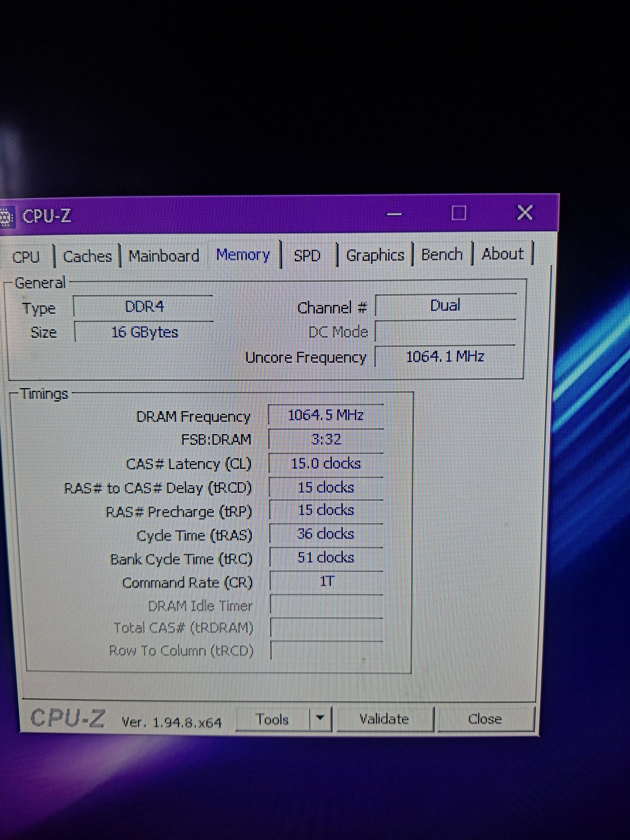
Task: Close CPU-Z with the X button
Action: (525, 213)
